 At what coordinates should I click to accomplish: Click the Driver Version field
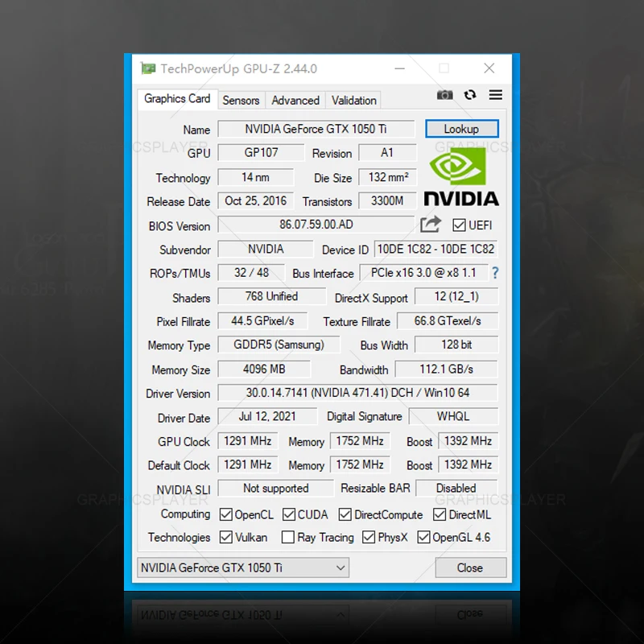click(x=357, y=393)
